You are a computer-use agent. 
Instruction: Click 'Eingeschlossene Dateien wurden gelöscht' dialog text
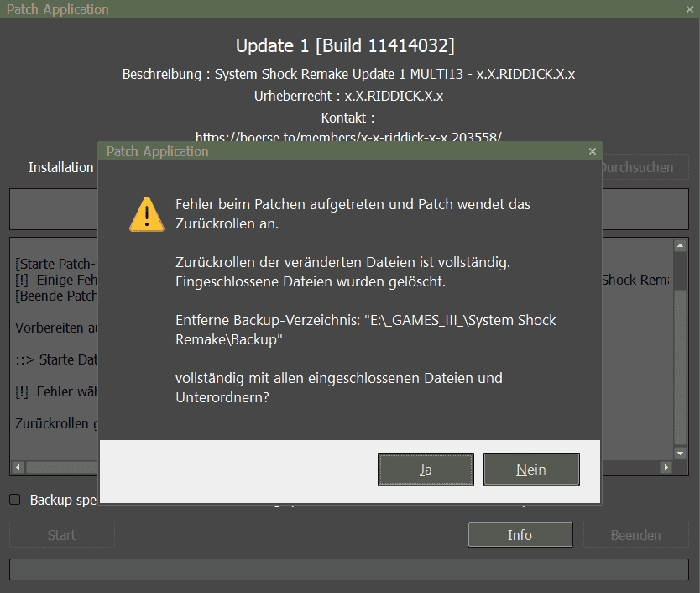[x=311, y=282]
